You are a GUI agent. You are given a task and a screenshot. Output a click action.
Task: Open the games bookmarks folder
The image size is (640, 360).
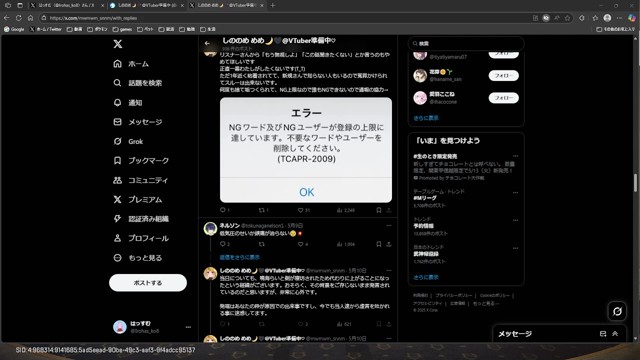(x=122, y=29)
